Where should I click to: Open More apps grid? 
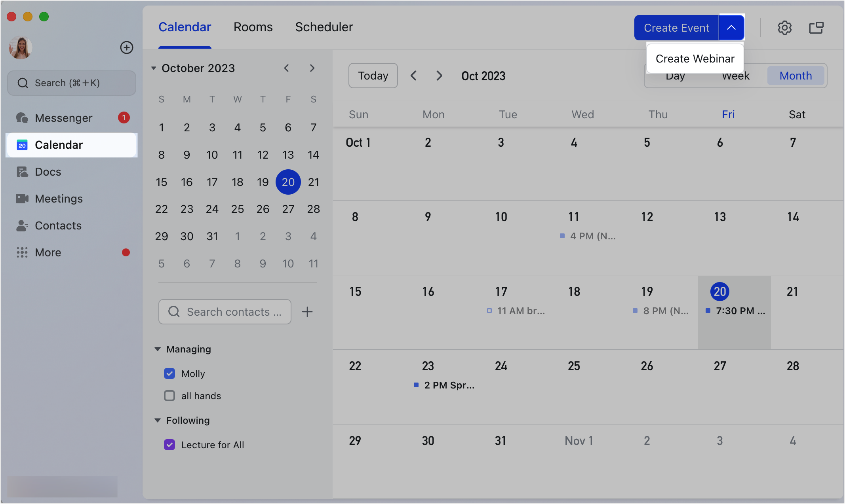tap(48, 252)
